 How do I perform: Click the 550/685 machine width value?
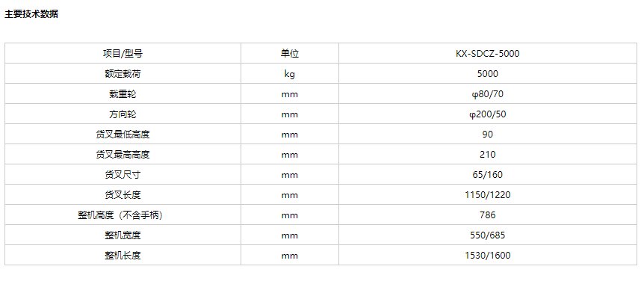pyautogui.click(x=488, y=235)
